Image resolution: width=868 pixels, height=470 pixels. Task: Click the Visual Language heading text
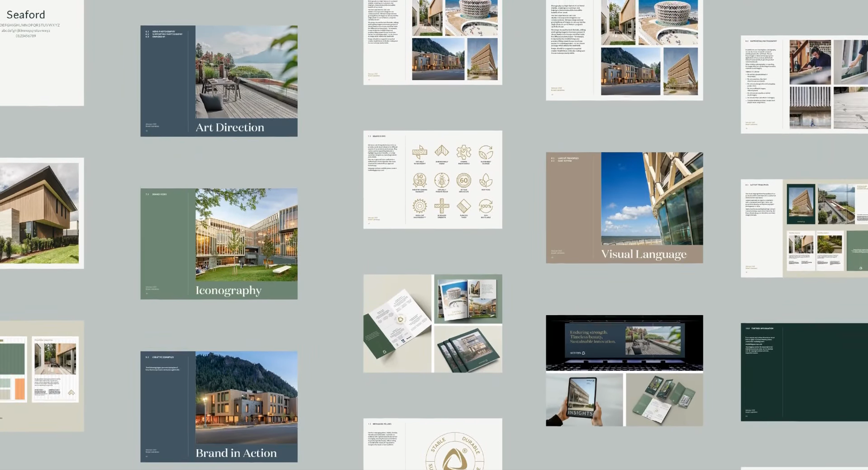(x=644, y=254)
